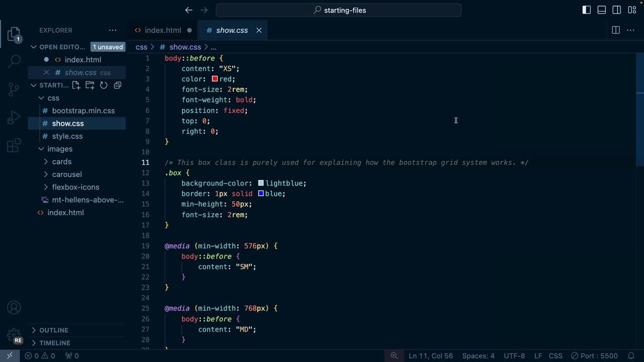This screenshot has height=362, width=644.
Task: Open the Extensions view
Action: [x=14, y=146]
